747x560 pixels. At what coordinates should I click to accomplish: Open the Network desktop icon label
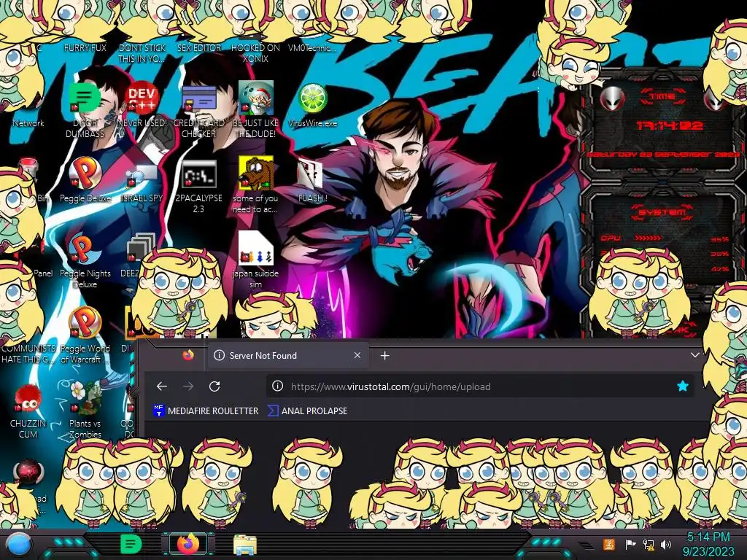click(28, 122)
